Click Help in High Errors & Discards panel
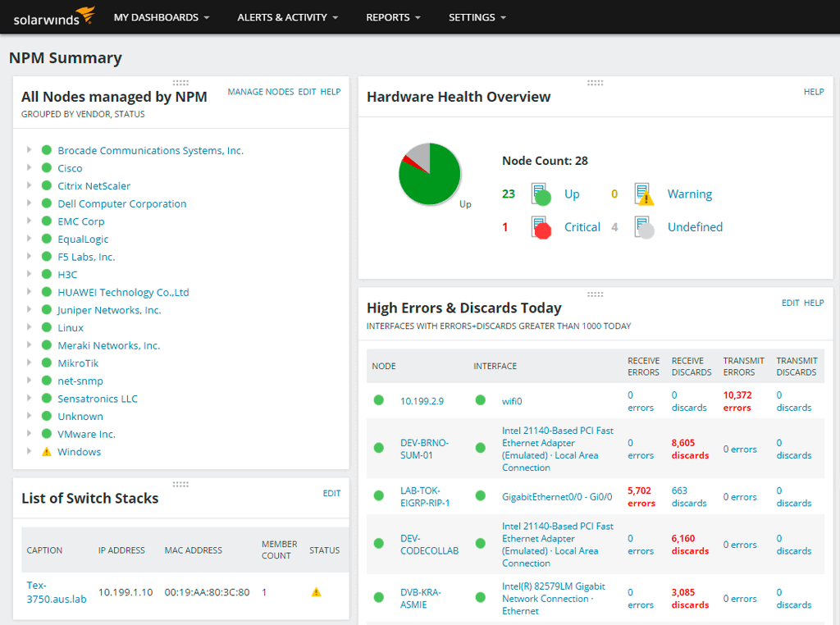Image resolution: width=840 pixels, height=625 pixels. click(x=814, y=303)
